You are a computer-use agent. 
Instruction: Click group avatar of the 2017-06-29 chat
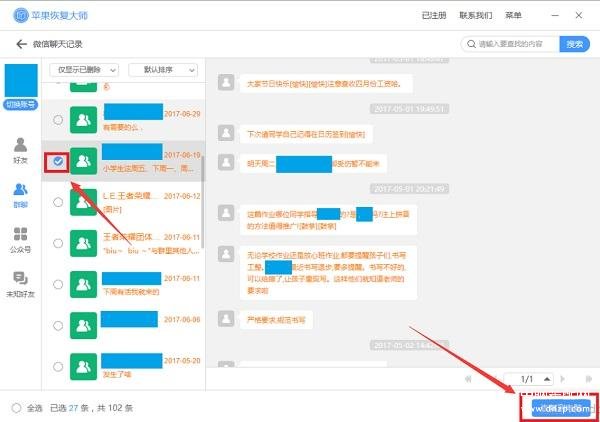(x=83, y=120)
